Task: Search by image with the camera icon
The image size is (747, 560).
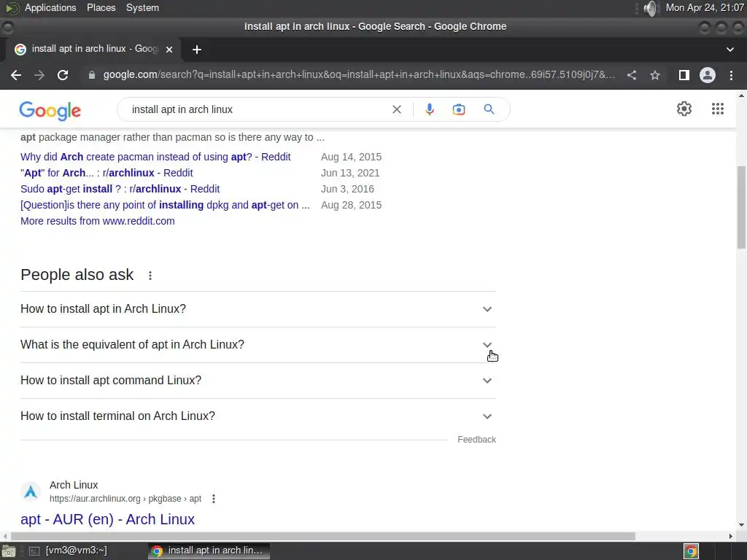Action: click(458, 109)
